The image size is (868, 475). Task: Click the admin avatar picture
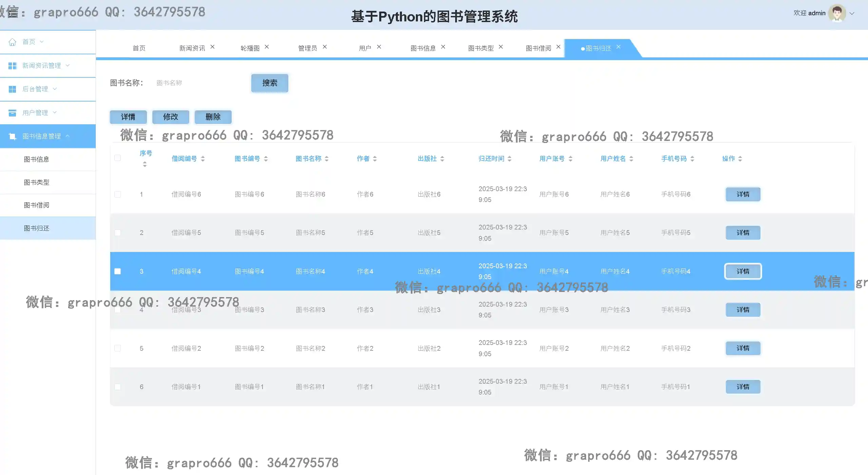pyautogui.click(x=837, y=13)
